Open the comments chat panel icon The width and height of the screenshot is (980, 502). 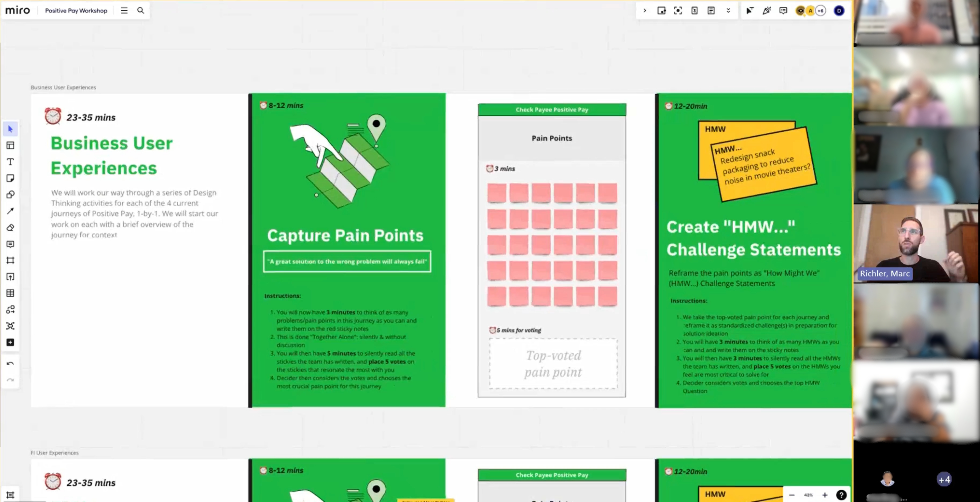783,11
